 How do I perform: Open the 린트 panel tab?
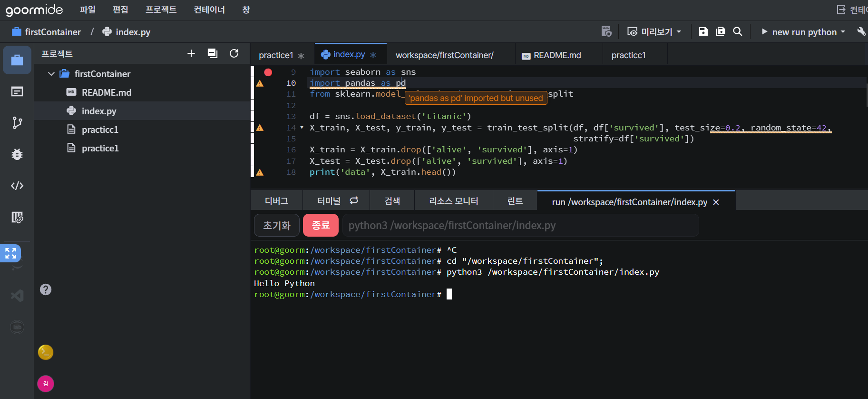click(515, 200)
